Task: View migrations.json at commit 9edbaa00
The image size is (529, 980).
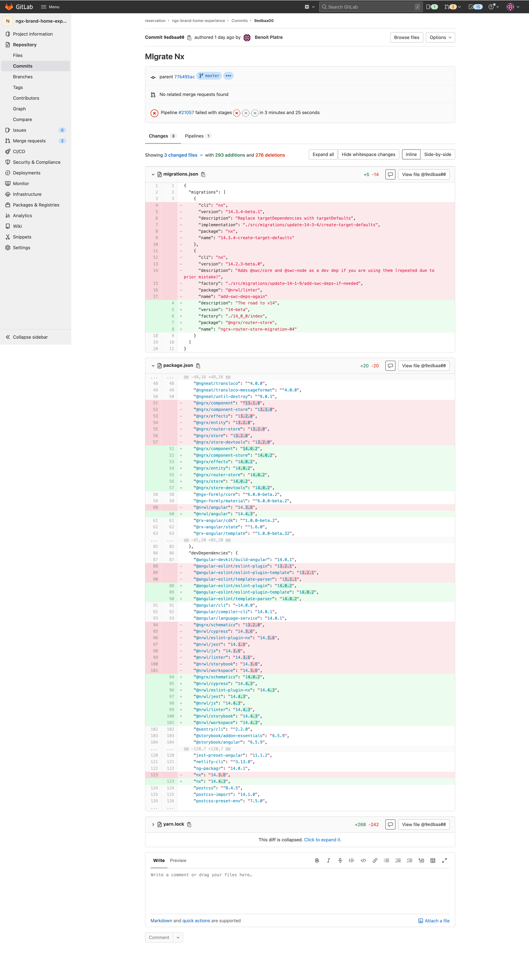Action: tap(424, 175)
